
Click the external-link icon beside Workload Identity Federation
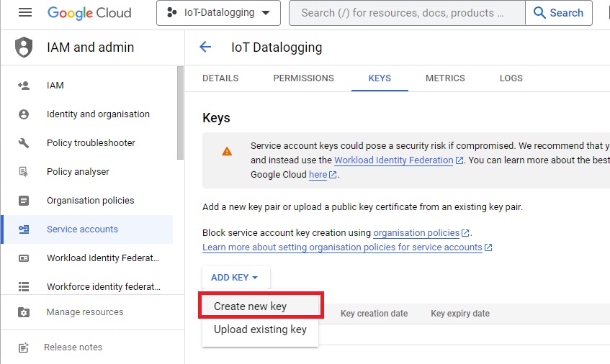[x=459, y=160]
